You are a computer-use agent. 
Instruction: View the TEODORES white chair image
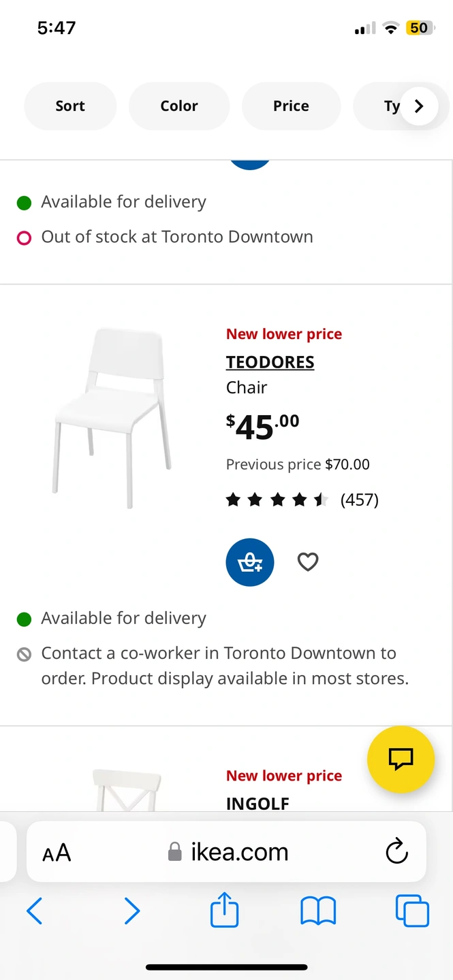[x=112, y=418]
